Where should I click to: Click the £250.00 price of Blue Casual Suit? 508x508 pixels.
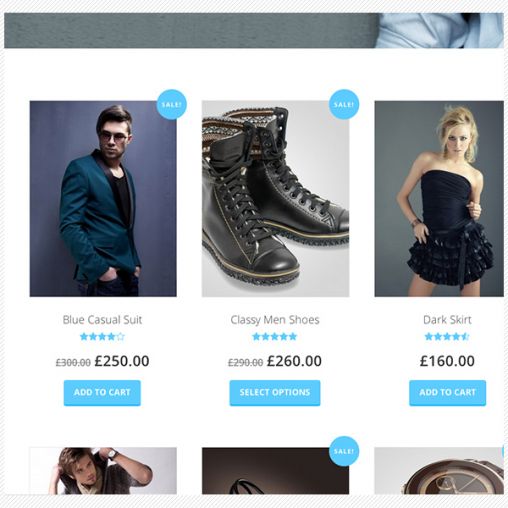point(122,361)
